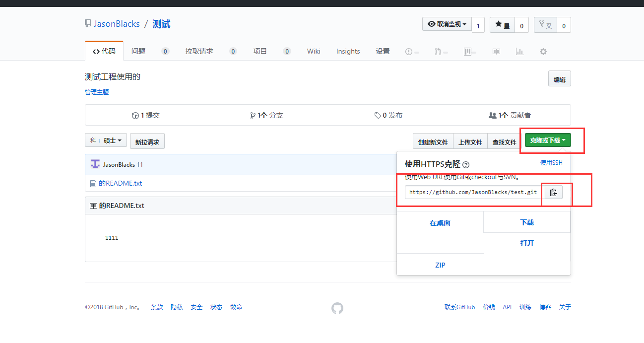644x343 pixels.
Task: Click the 创建新文件 button
Action: [x=433, y=141]
